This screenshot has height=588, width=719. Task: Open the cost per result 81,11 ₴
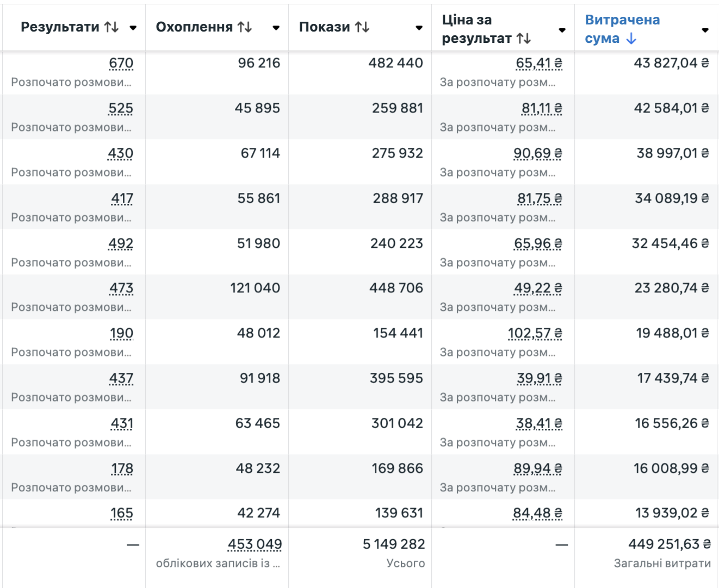[542, 109]
